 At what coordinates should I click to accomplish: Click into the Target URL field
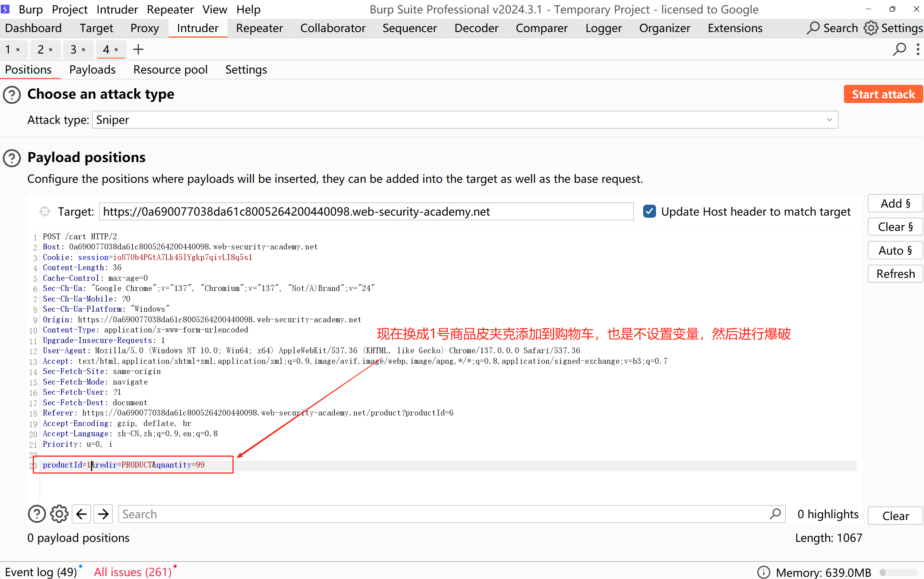point(366,211)
